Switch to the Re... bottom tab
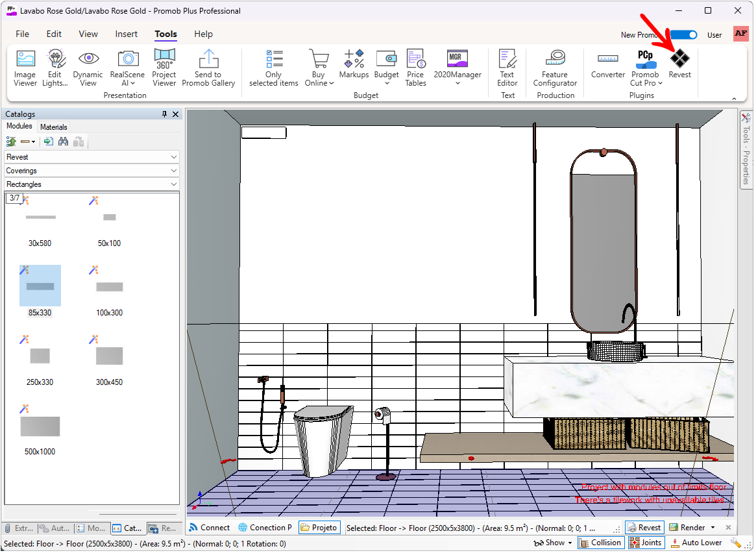Image resolution: width=756 pixels, height=553 pixels. click(162, 528)
